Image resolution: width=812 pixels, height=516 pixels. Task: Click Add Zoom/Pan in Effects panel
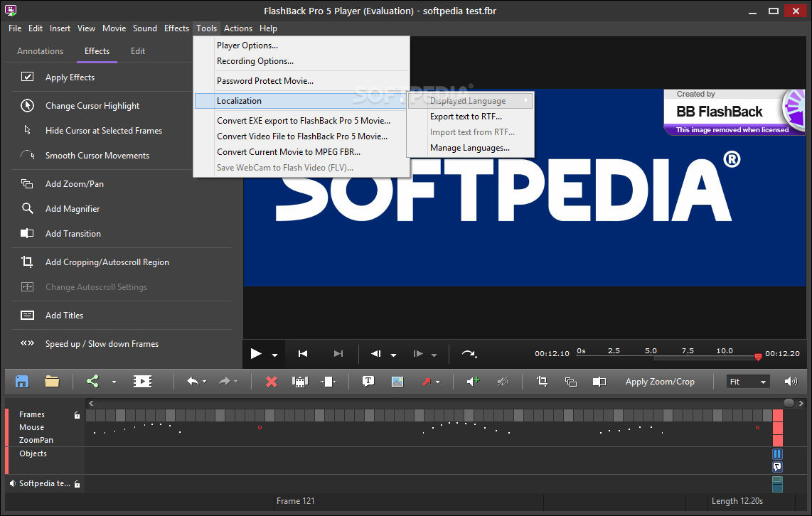(74, 184)
